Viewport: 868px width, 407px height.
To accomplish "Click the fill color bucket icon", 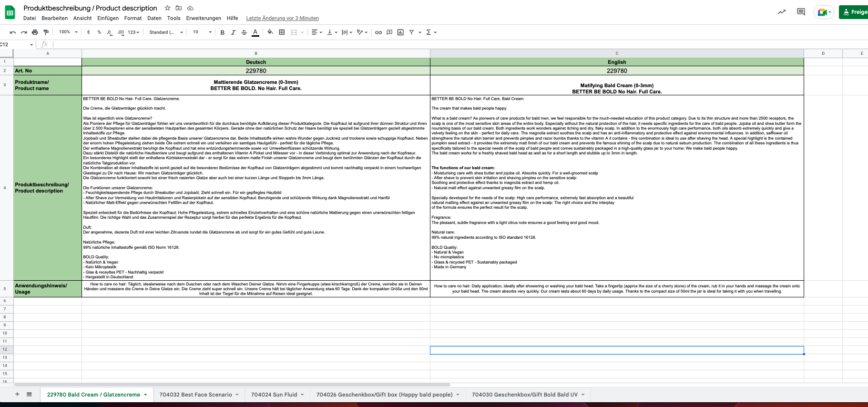I will point(270,32).
